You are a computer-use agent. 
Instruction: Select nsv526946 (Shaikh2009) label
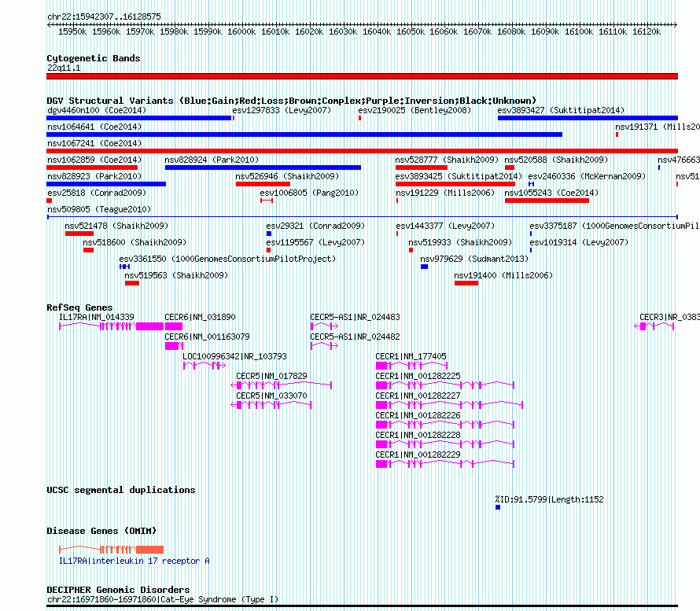288,176
